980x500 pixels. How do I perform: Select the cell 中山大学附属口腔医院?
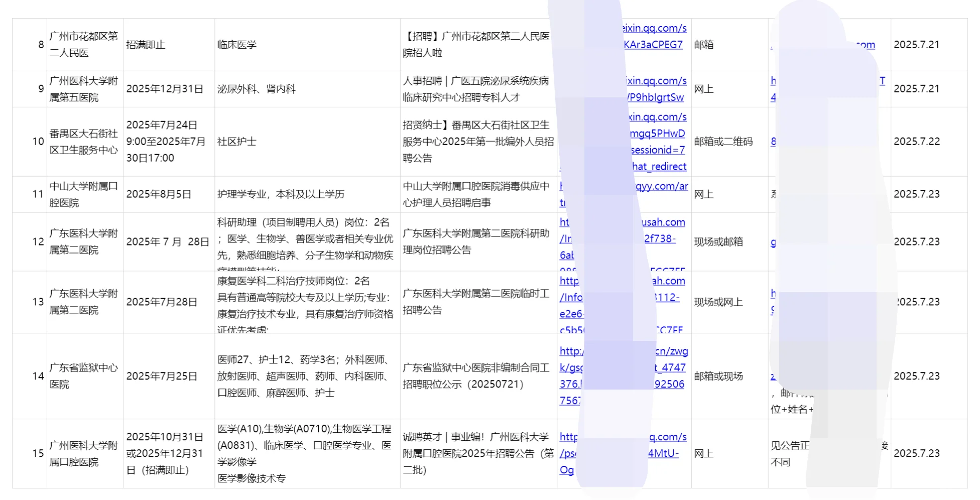tap(85, 194)
